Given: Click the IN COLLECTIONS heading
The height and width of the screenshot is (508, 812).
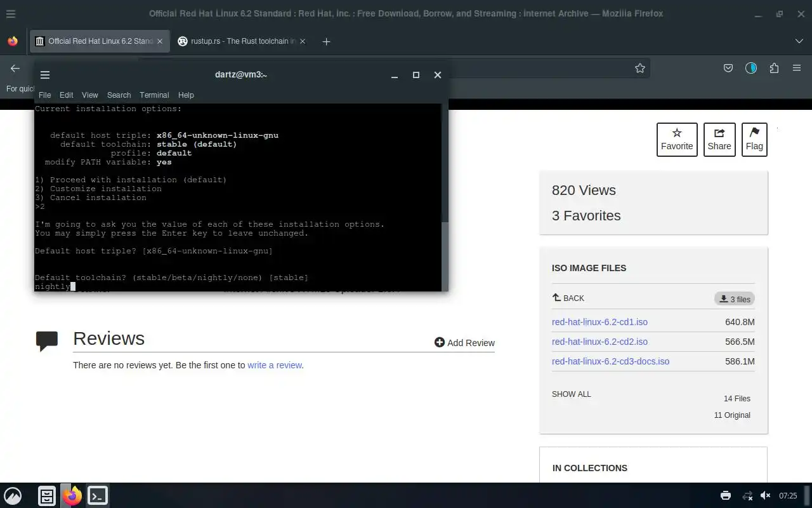Looking at the screenshot, I should 590,468.
